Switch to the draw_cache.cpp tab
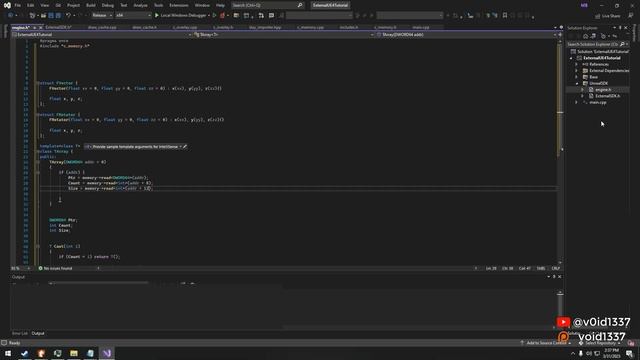 102,27
